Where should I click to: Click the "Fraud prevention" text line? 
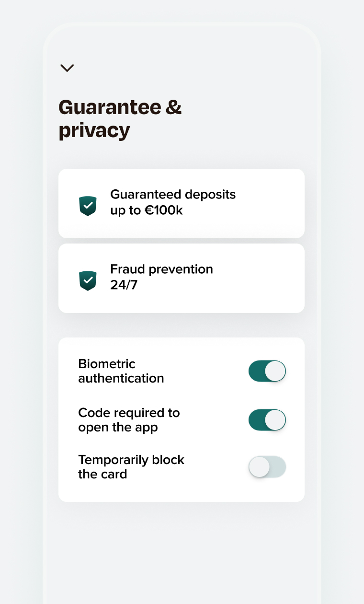[161, 269]
